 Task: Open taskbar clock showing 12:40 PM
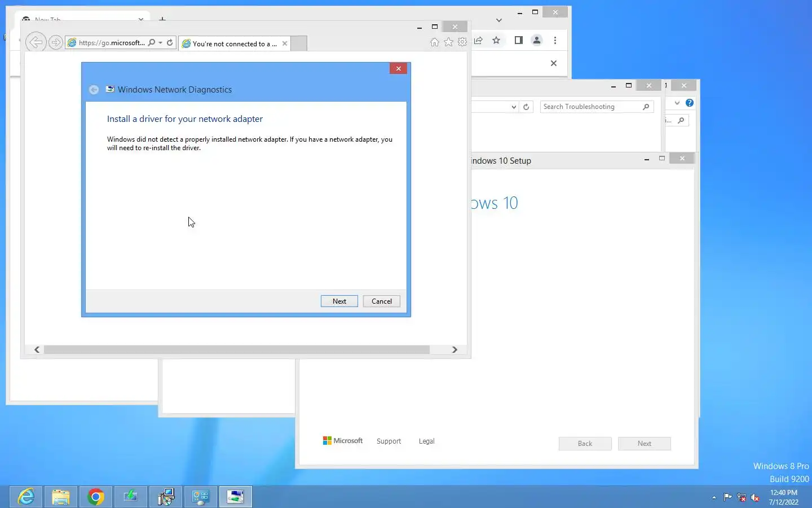point(784,497)
